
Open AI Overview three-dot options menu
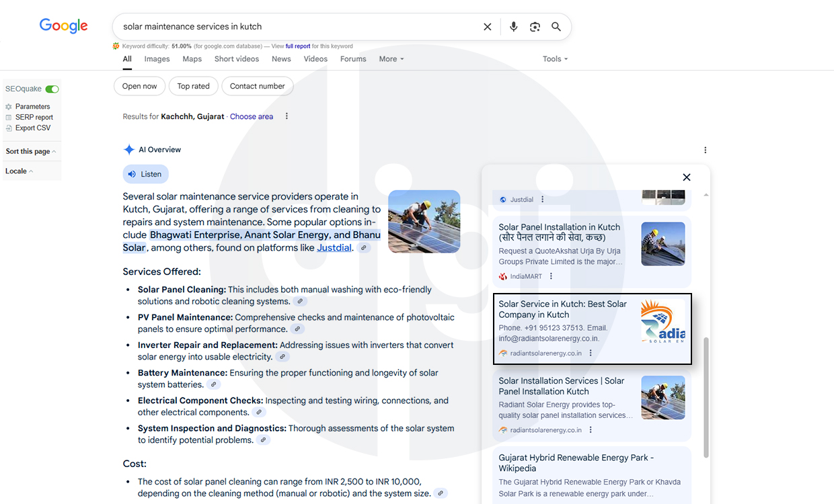click(x=705, y=150)
